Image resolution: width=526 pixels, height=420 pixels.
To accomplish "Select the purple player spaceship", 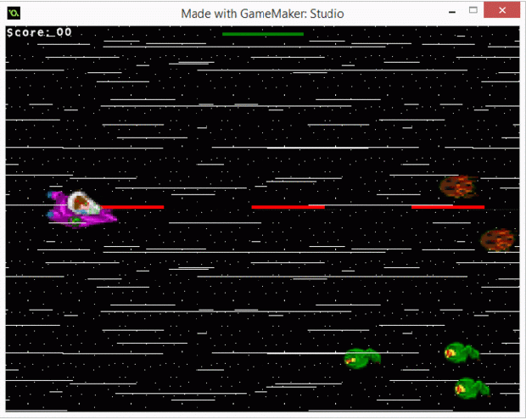I will click(81, 209).
